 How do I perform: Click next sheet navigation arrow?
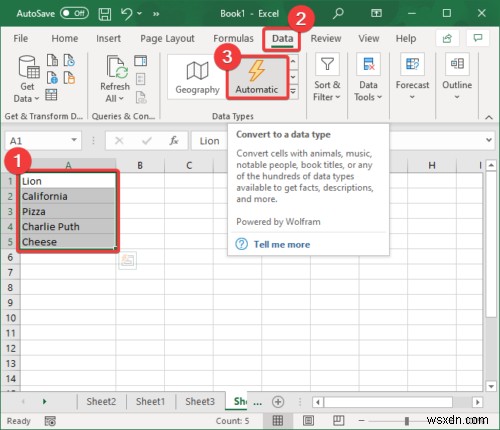(44, 401)
